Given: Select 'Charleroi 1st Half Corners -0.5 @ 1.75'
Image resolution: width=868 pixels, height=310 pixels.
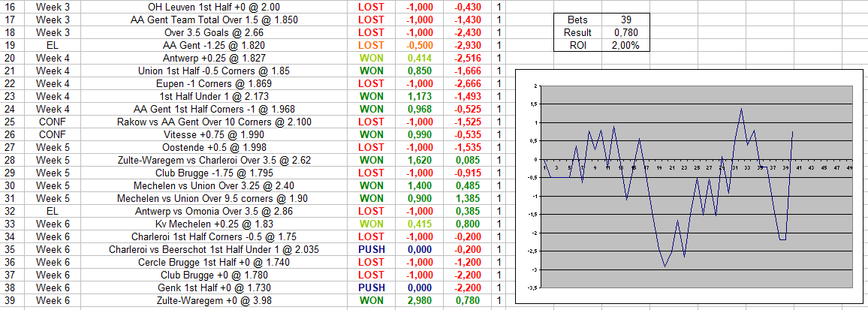Looking at the screenshot, I should point(214,236).
